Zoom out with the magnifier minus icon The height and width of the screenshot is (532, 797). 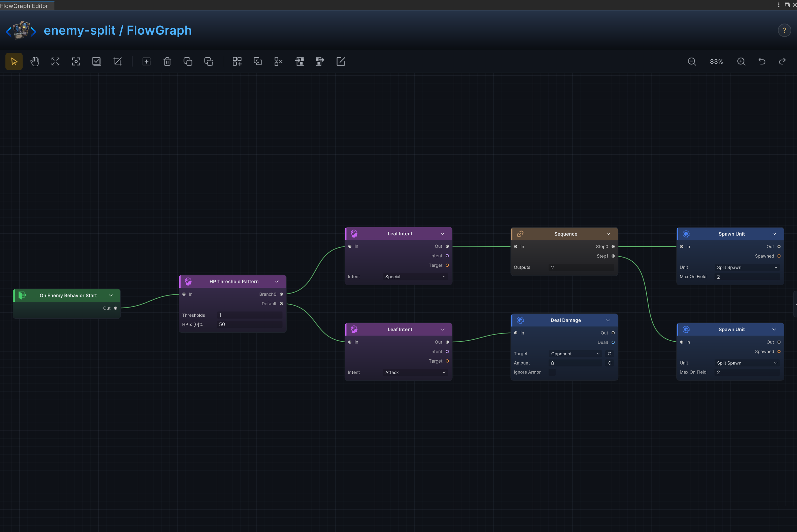(x=692, y=61)
